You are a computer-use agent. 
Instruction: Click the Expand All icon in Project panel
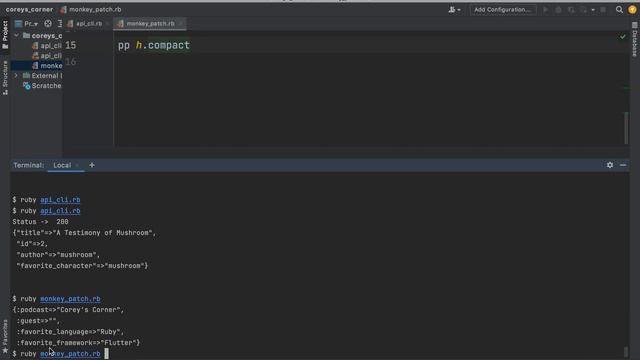click(60, 24)
